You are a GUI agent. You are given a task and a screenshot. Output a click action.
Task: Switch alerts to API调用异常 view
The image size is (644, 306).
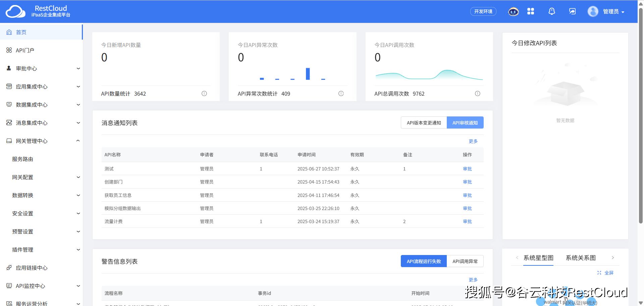(465, 261)
